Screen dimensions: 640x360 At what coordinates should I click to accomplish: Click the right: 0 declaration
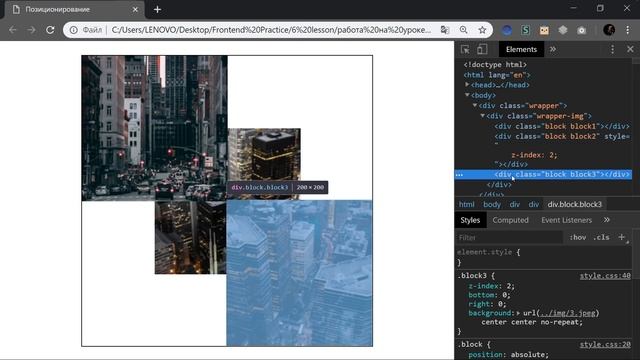(487, 304)
